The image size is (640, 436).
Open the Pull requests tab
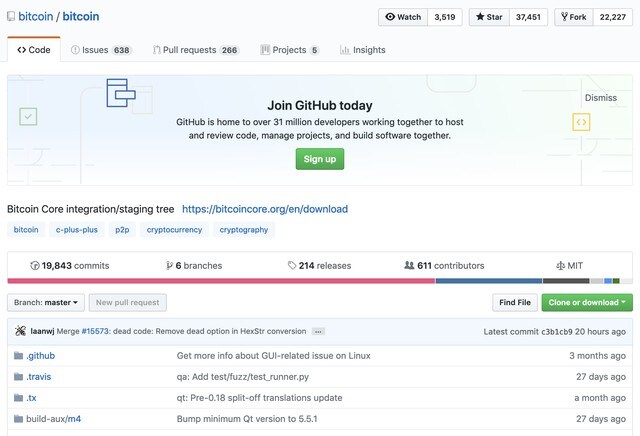[196, 50]
